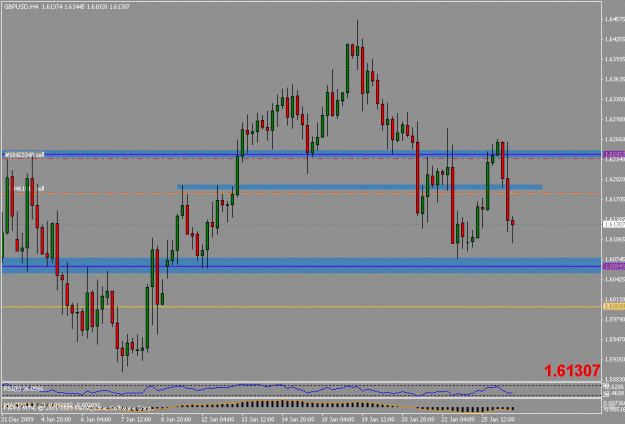Click the RSI indicator label
The image size is (625, 424).
coord(23,389)
